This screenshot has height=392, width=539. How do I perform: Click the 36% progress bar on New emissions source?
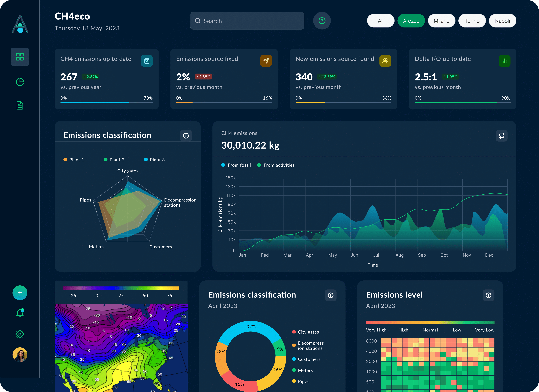click(343, 102)
